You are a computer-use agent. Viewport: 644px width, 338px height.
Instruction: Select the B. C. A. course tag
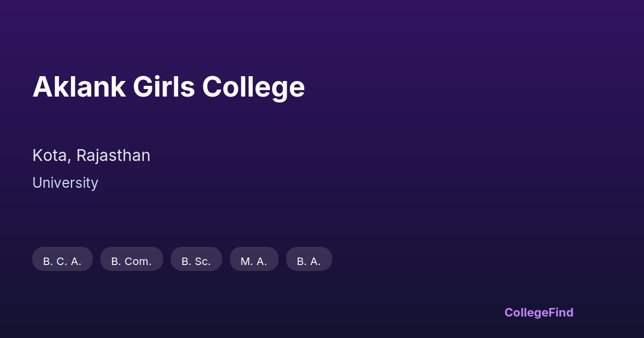(x=62, y=260)
